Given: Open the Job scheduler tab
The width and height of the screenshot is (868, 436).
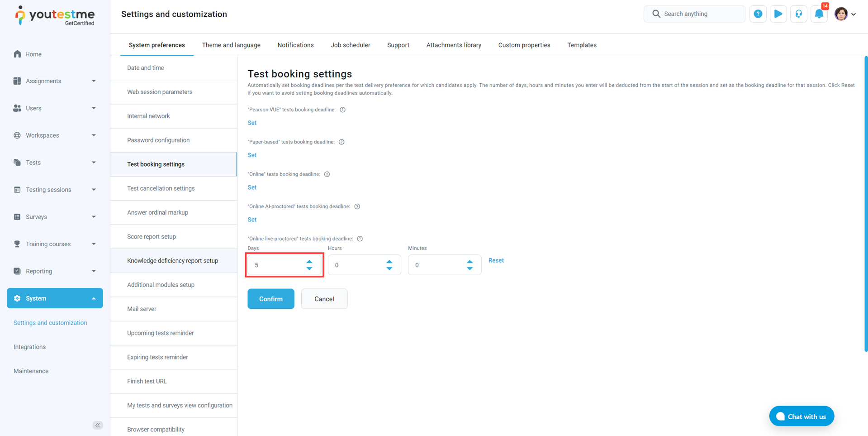Looking at the screenshot, I should point(350,45).
